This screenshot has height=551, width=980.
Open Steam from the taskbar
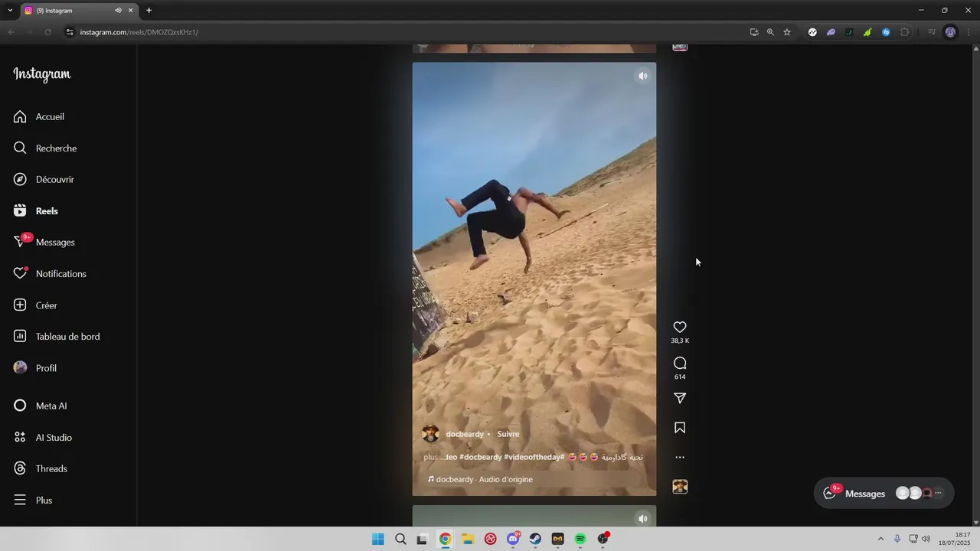click(x=535, y=539)
